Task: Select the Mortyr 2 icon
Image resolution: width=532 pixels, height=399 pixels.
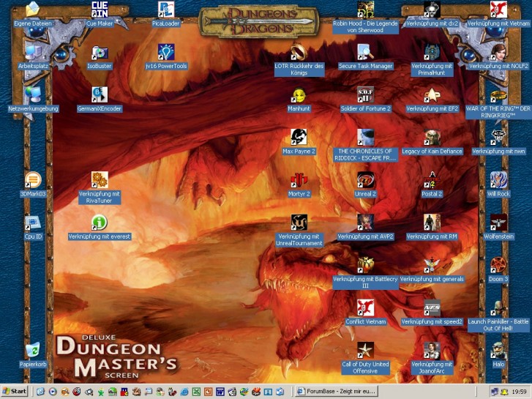Action: 299,180
